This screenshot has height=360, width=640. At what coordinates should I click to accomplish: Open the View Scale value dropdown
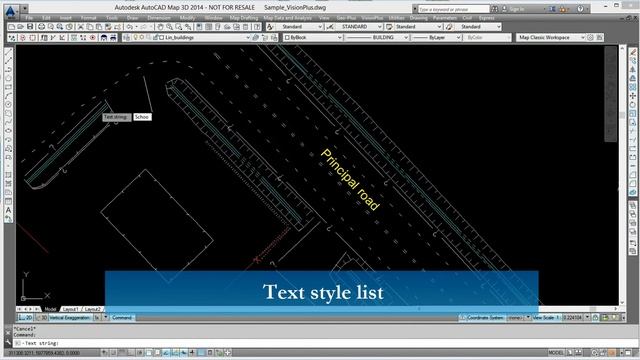click(x=587, y=318)
